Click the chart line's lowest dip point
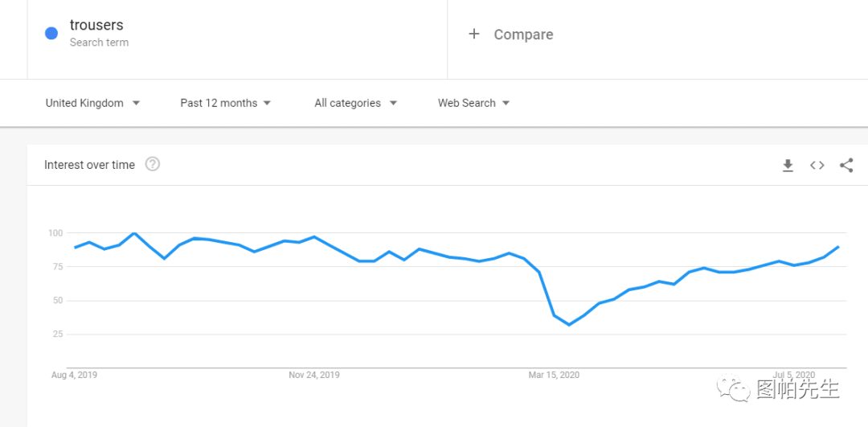This screenshot has height=427, width=868. (x=569, y=325)
